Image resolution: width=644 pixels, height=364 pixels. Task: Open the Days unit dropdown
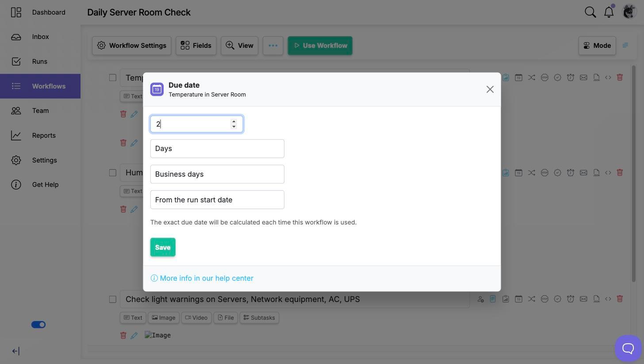(x=217, y=149)
